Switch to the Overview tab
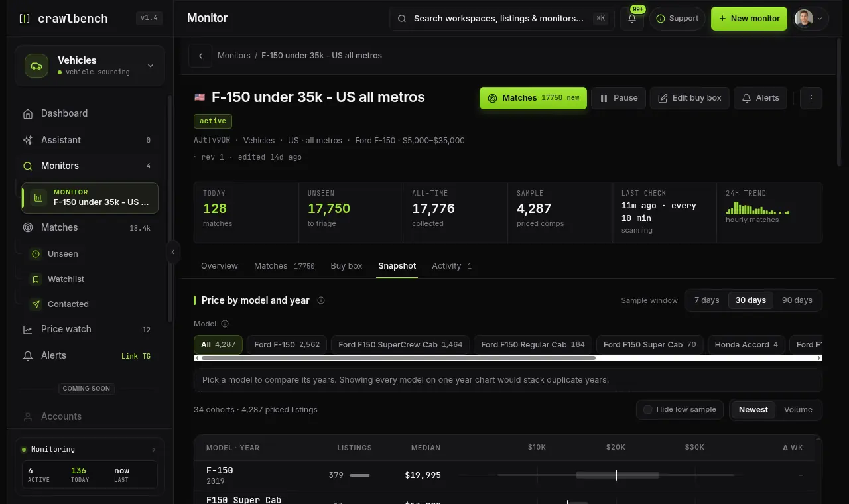 [x=219, y=266]
